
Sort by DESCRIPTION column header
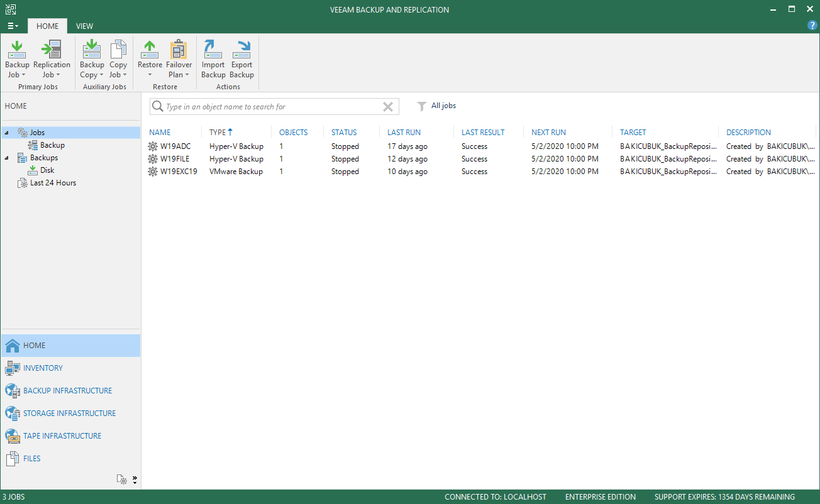tap(748, 133)
